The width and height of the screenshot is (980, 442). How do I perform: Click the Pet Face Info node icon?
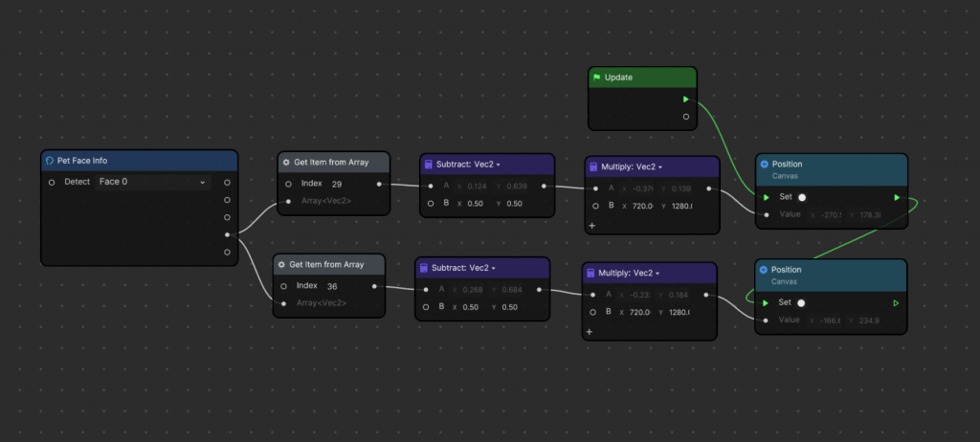click(x=50, y=161)
